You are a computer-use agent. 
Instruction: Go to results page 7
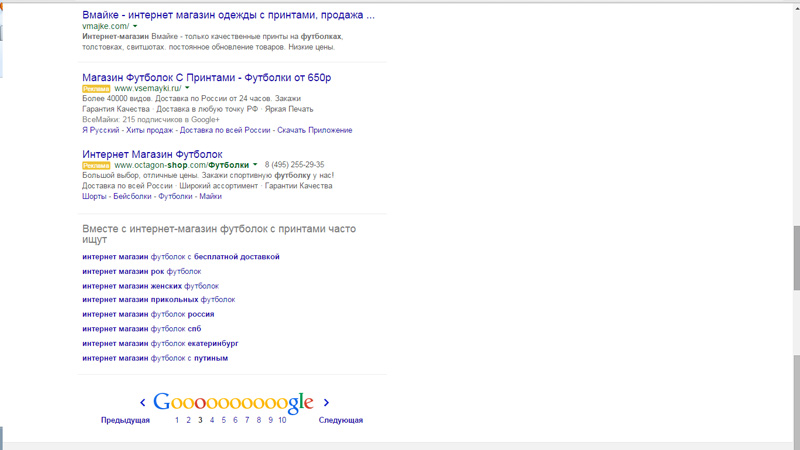(247, 420)
